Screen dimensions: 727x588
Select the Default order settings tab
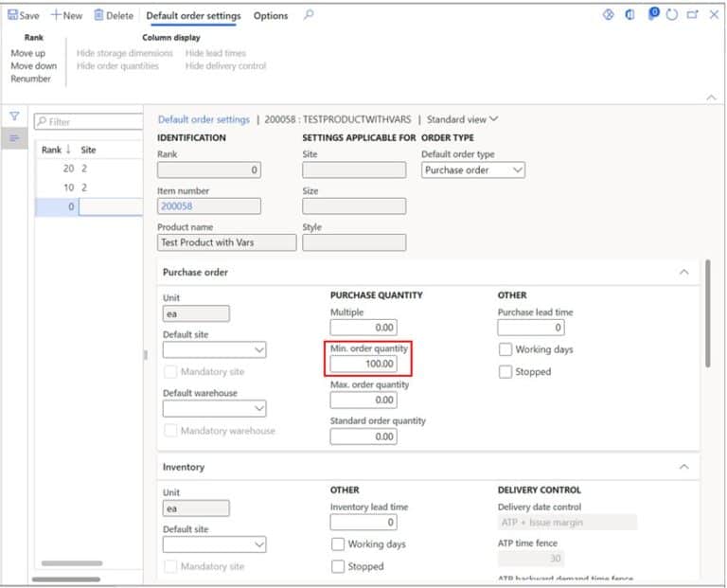coord(193,16)
